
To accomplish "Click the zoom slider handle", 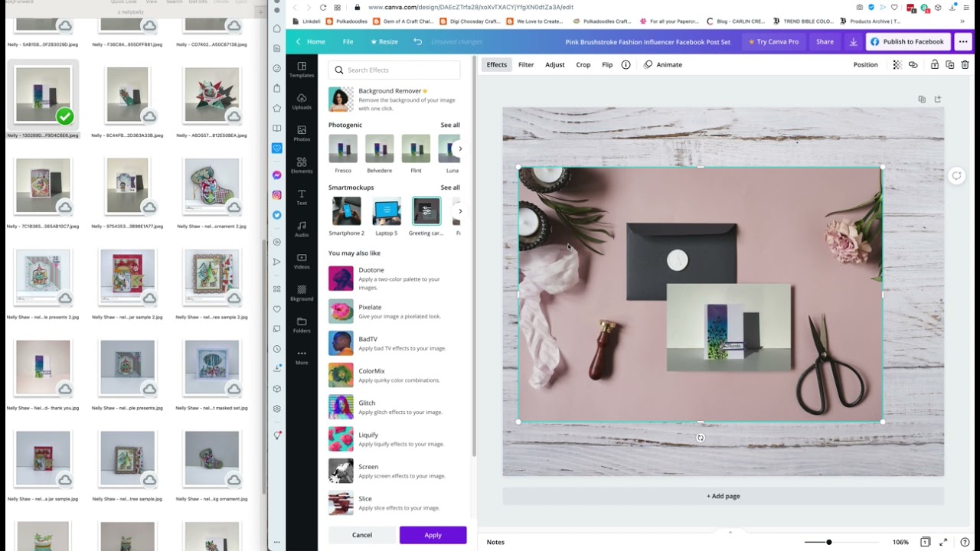I will click(x=828, y=542).
